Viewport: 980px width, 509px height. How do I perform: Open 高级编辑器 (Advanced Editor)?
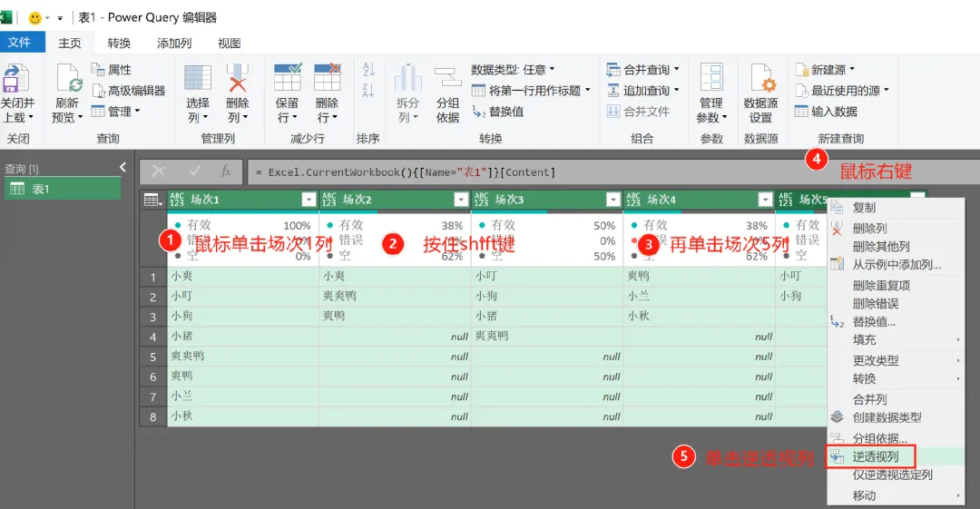tap(129, 91)
